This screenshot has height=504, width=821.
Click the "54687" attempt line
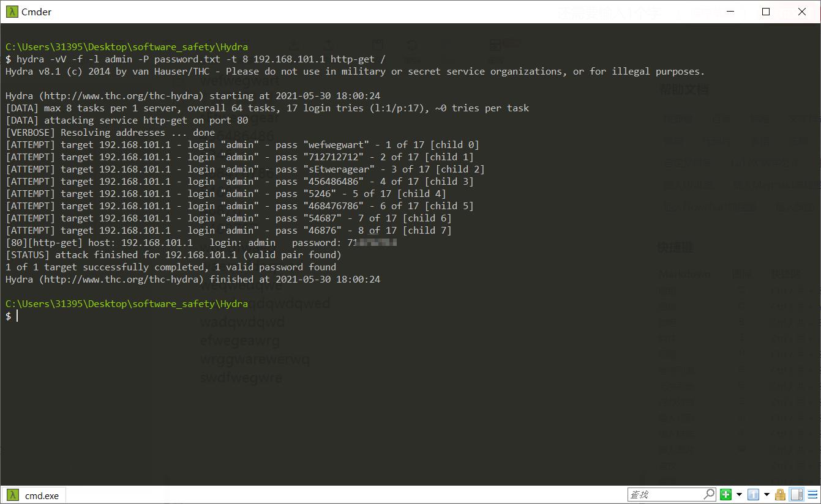pos(228,218)
